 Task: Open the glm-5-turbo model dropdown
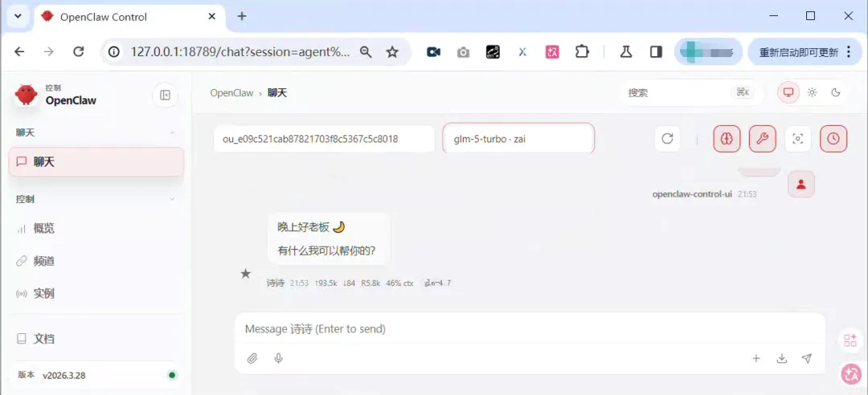(518, 138)
